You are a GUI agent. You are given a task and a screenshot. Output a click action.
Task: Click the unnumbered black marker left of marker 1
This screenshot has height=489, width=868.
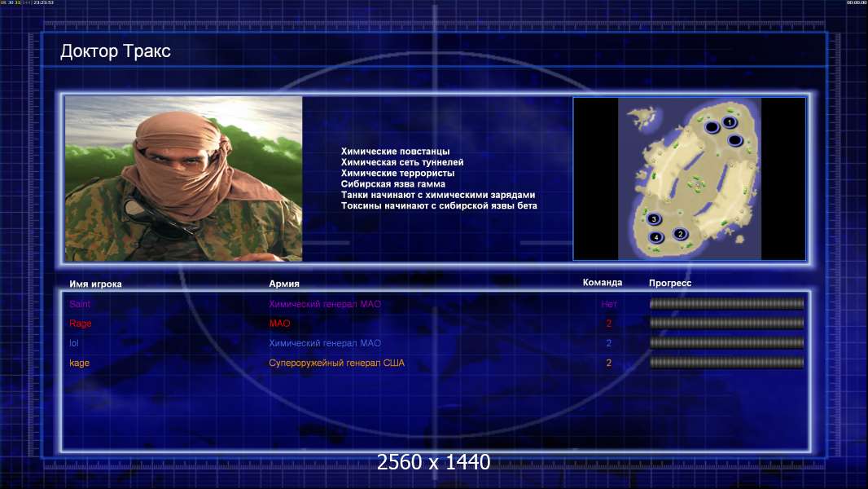click(712, 127)
